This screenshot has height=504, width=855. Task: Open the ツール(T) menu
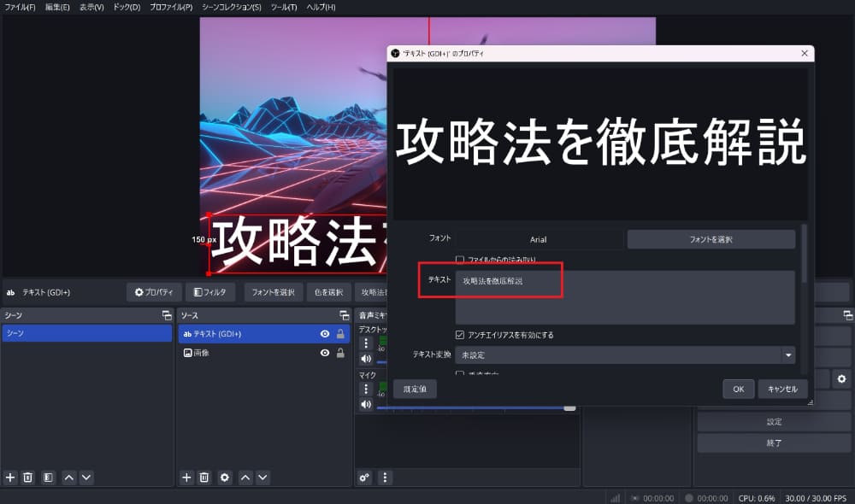[284, 7]
